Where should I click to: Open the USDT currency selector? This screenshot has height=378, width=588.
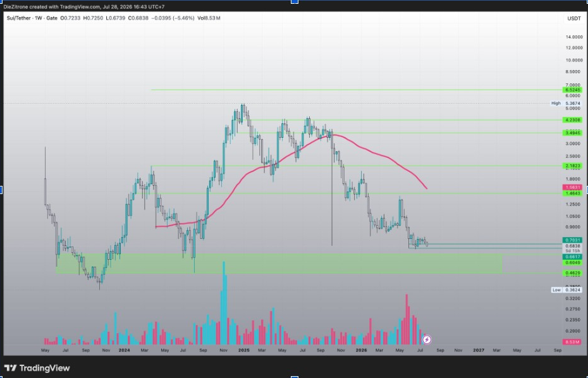coord(573,18)
